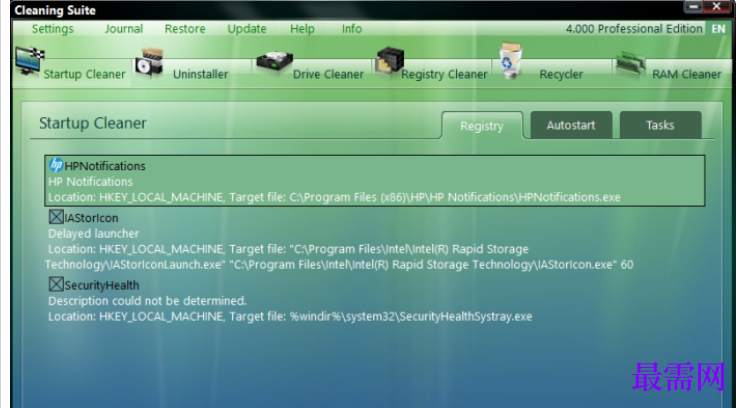Switch to the Tasks tab
This screenshot has width=744, height=408.
660,125
